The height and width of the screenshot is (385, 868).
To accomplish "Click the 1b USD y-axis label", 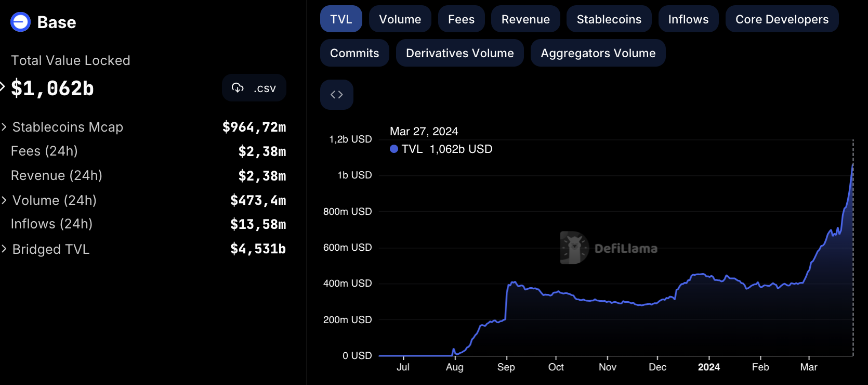I will 354,175.
